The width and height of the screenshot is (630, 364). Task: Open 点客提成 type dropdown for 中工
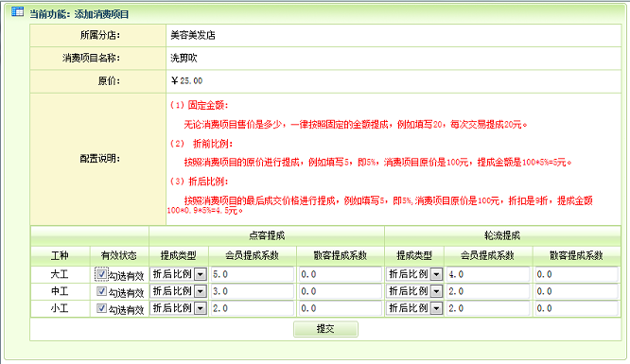[x=179, y=291]
